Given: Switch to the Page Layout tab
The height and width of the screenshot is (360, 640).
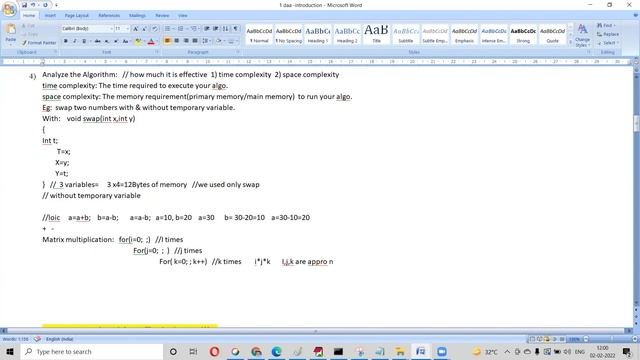Looking at the screenshot, I should (x=76, y=16).
